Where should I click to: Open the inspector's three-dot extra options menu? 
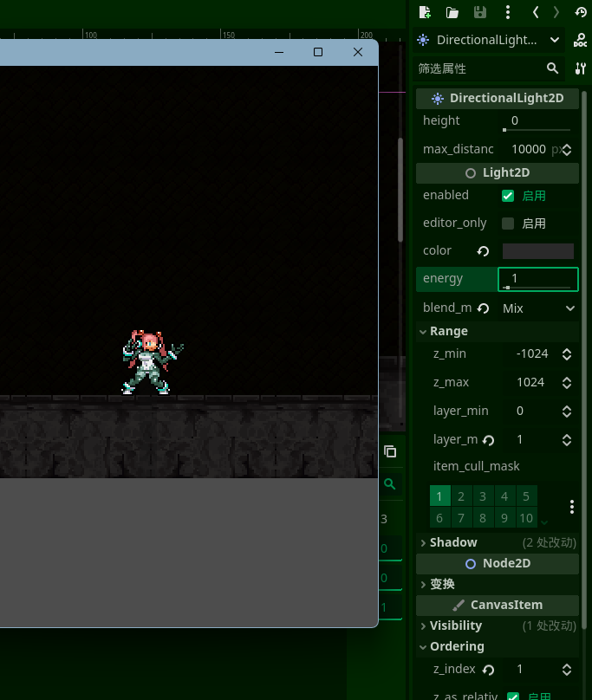(507, 12)
